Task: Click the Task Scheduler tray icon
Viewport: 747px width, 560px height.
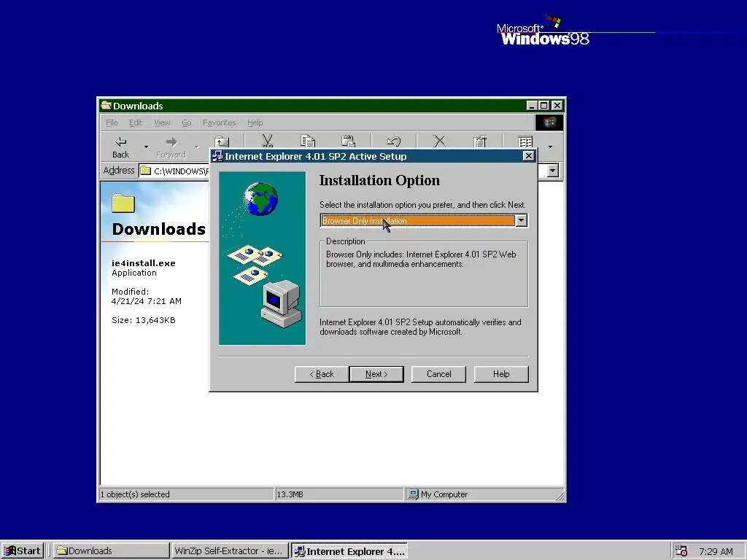Action: click(681, 551)
